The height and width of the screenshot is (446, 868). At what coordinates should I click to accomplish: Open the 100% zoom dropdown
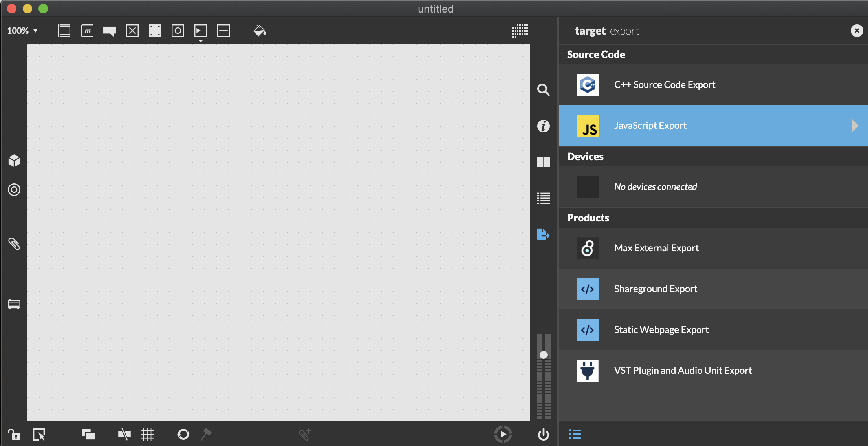pos(22,31)
